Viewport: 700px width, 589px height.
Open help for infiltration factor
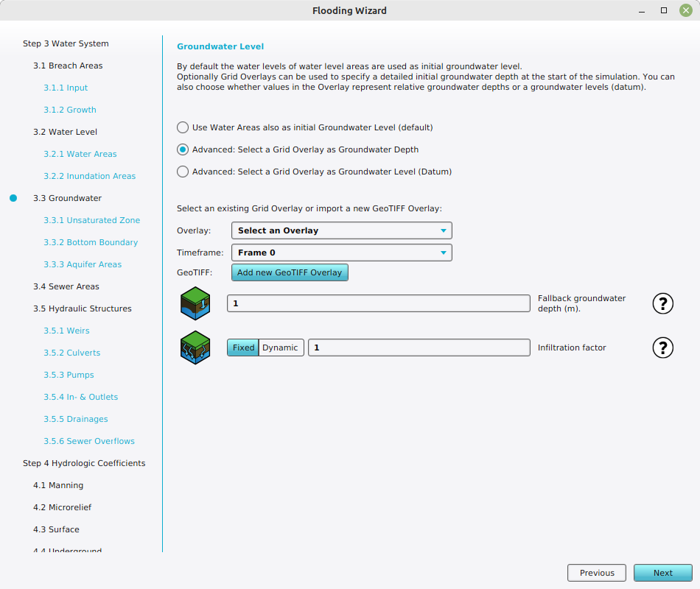662,348
